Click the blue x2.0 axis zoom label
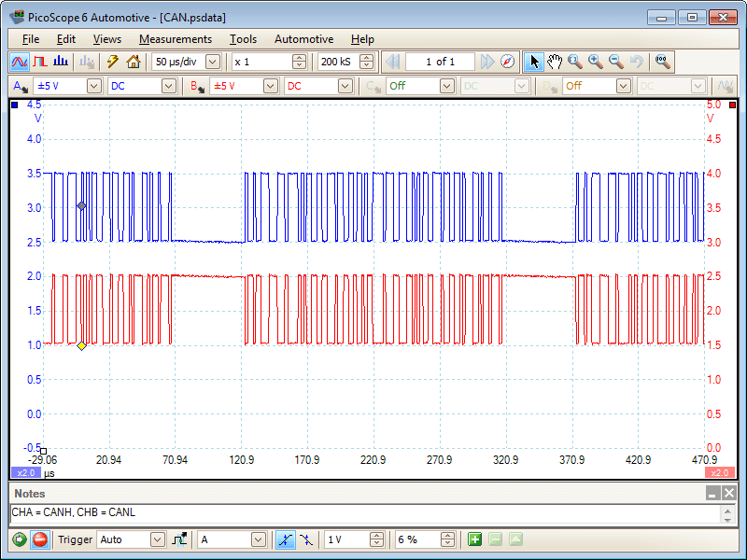The height and width of the screenshot is (560, 747). (x=26, y=473)
